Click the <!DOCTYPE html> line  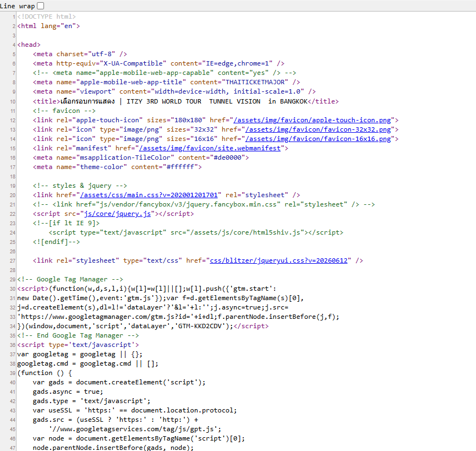[46, 17]
